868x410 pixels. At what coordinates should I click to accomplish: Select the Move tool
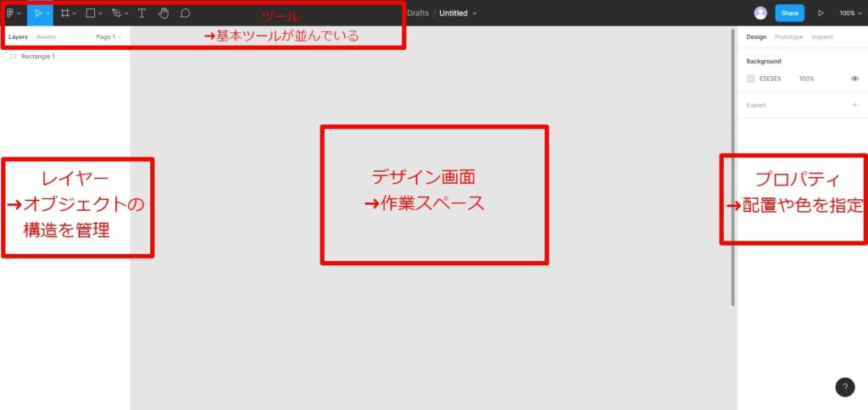click(x=37, y=13)
